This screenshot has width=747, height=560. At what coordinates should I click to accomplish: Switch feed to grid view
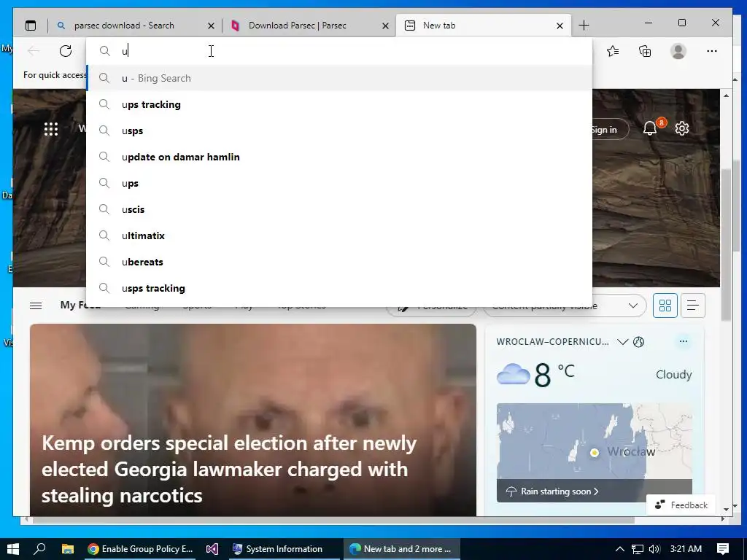point(665,306)
